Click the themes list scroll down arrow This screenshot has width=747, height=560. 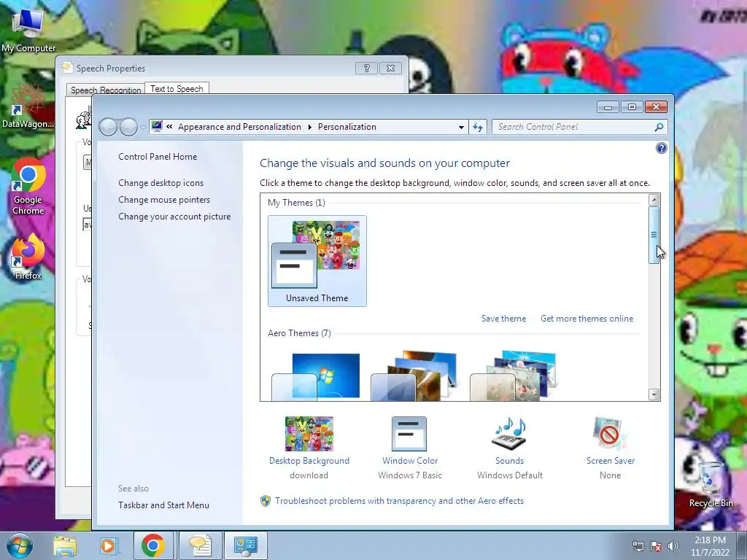point(654,394)
